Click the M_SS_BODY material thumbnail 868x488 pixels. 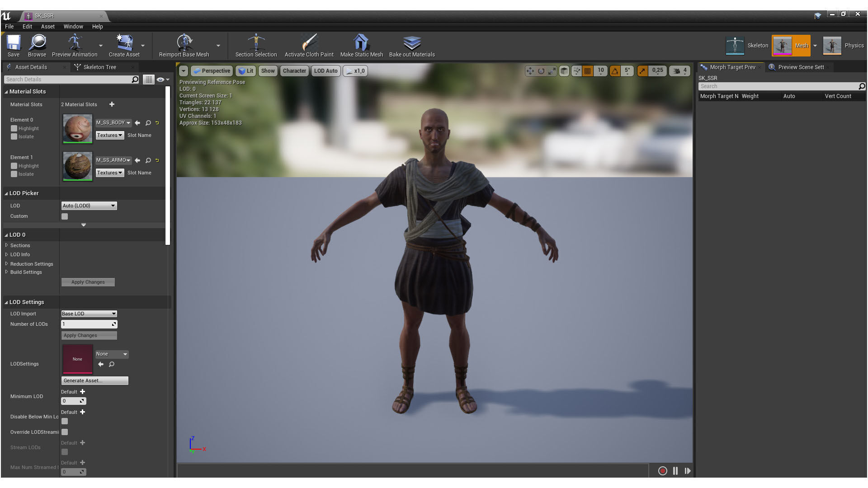coord(77,129)
